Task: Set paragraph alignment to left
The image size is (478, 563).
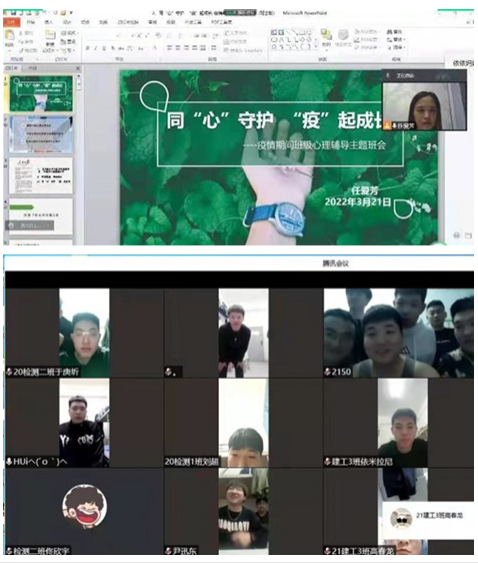Action: [x=170, y=48]
